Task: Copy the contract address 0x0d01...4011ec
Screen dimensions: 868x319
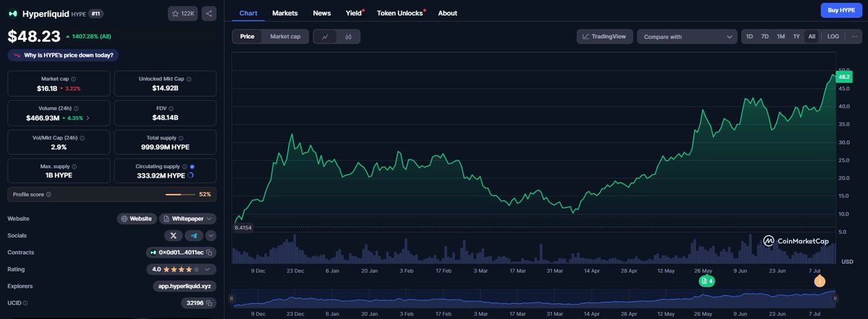Action: coord(209,252)
